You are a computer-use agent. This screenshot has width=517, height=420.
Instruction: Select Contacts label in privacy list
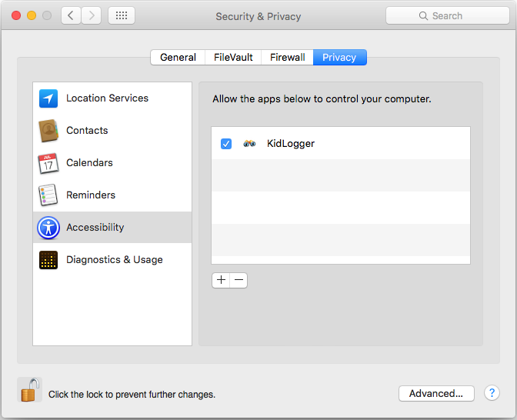click(87, 131)
